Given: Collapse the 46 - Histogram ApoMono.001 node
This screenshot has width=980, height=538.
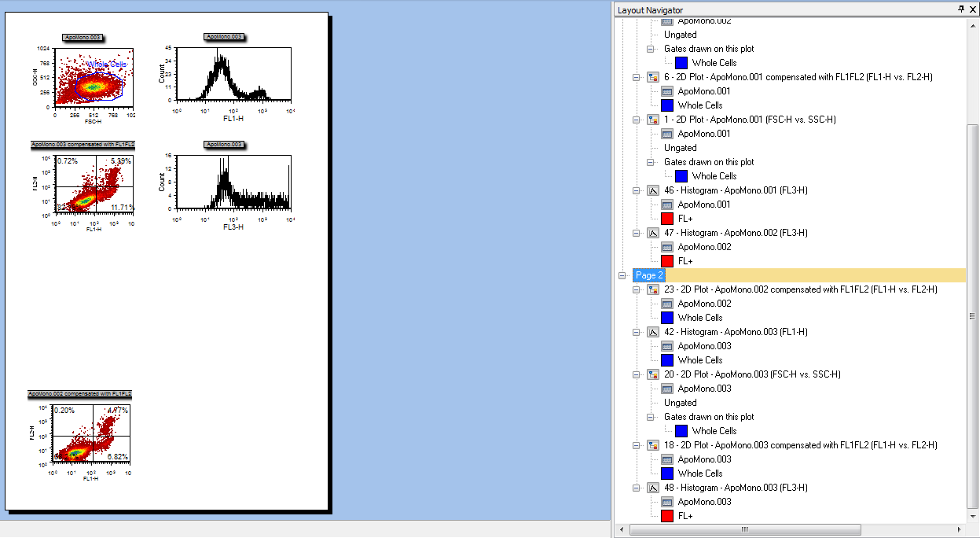Looking at the screenshot, I should pos(636,190).
